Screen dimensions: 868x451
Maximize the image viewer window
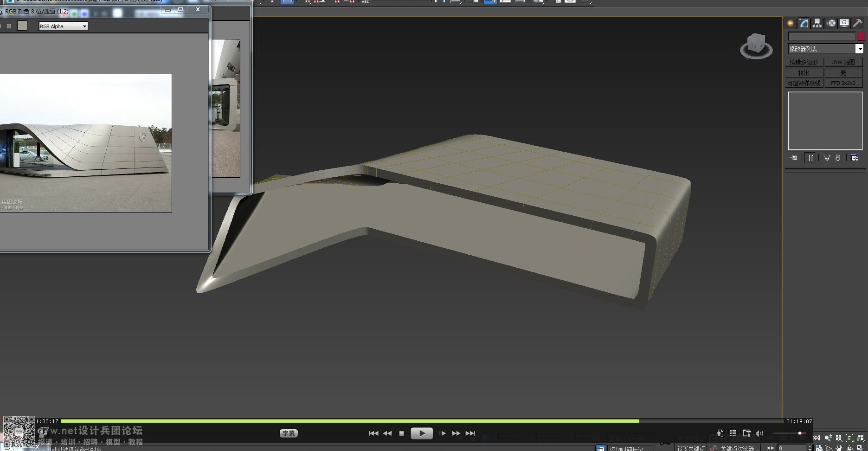coord(180,9)
